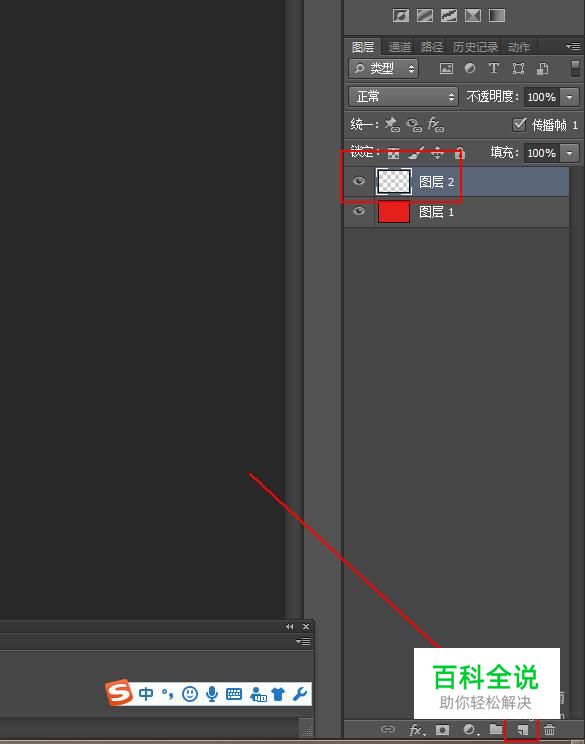Open Sogou soft keyboard

coord(234,694)
